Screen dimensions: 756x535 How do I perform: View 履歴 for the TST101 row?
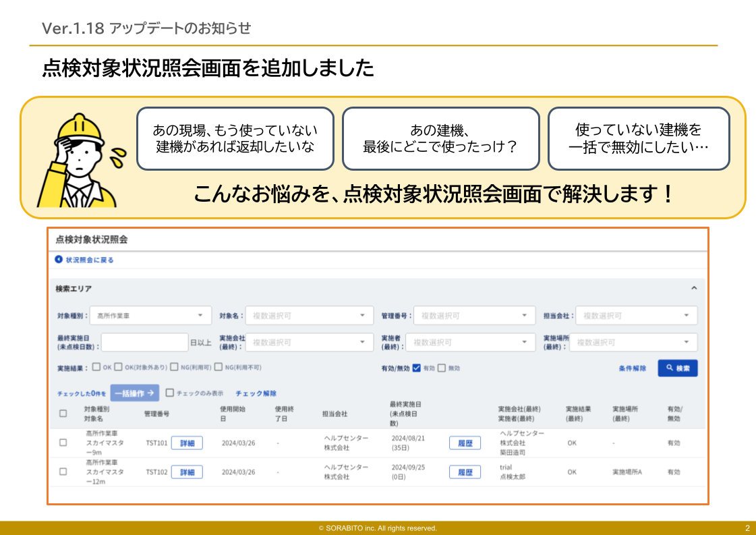point(465,443)
